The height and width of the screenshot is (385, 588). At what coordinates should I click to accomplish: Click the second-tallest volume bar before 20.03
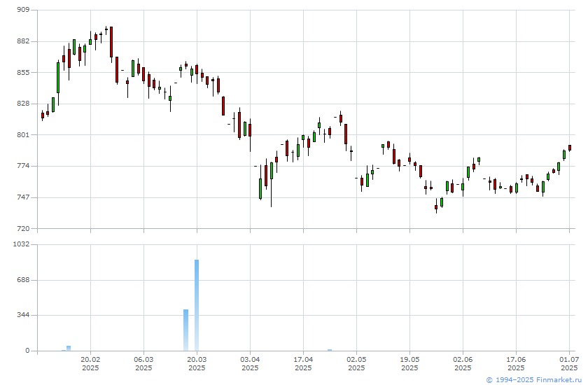[x=186, y=330]
